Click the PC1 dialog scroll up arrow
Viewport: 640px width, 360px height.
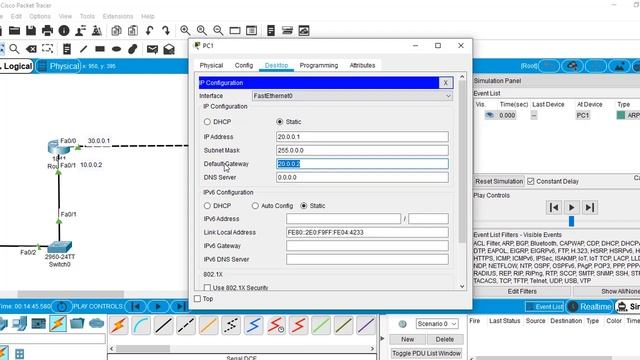(462, 77)
